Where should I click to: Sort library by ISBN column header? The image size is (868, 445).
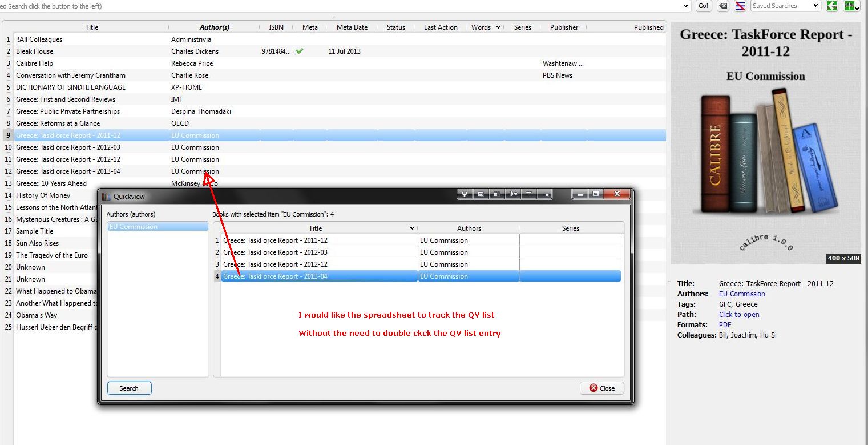(x=276, y=27)
